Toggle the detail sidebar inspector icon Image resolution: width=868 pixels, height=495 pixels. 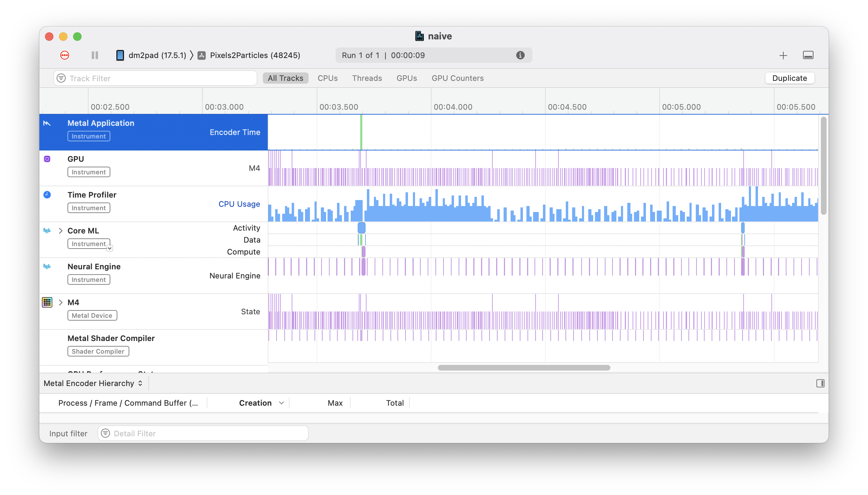point(820,383)
